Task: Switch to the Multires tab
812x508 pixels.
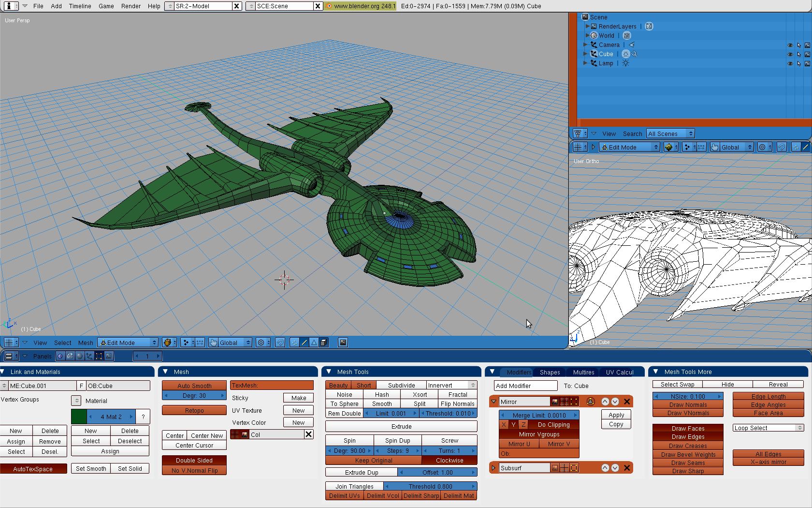Action: click(583, 372)
